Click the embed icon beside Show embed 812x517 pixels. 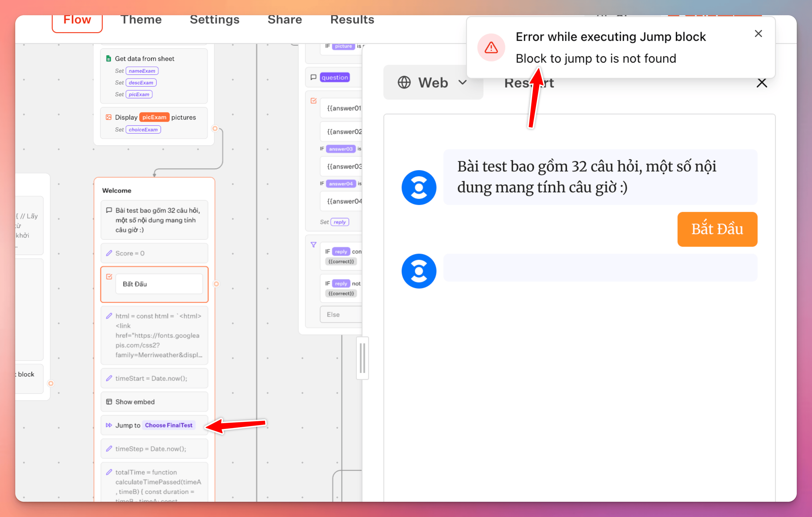[x=109, y=402]
